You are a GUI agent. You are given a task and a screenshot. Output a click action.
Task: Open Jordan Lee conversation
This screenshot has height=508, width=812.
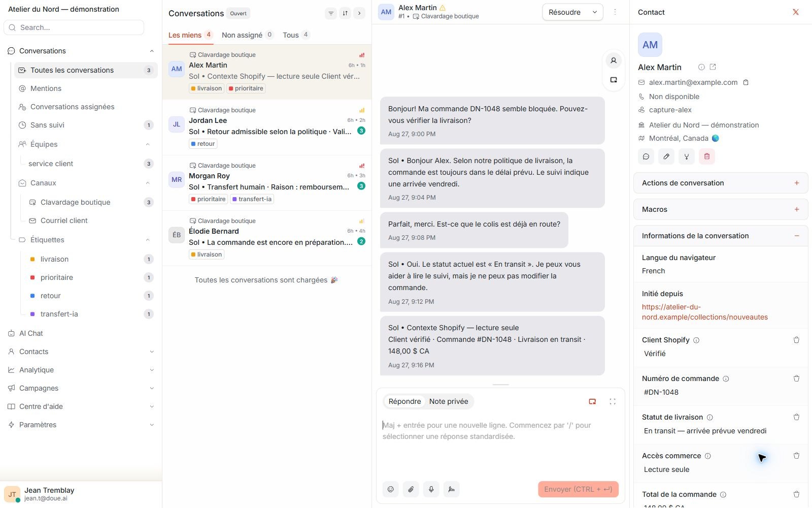[x=267, y=128]
